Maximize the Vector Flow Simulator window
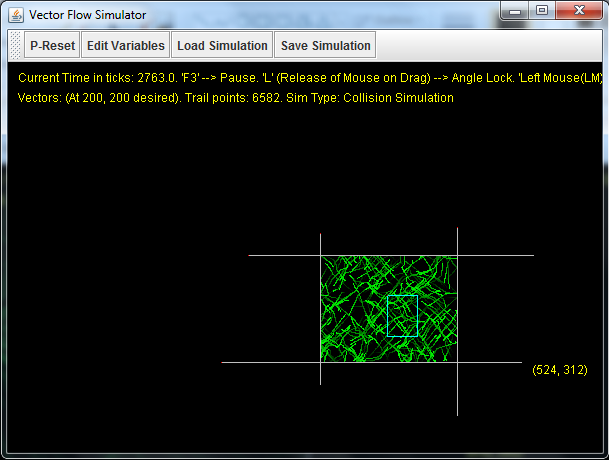This screenshot has width=609, height=463. (x=542, y=10)
